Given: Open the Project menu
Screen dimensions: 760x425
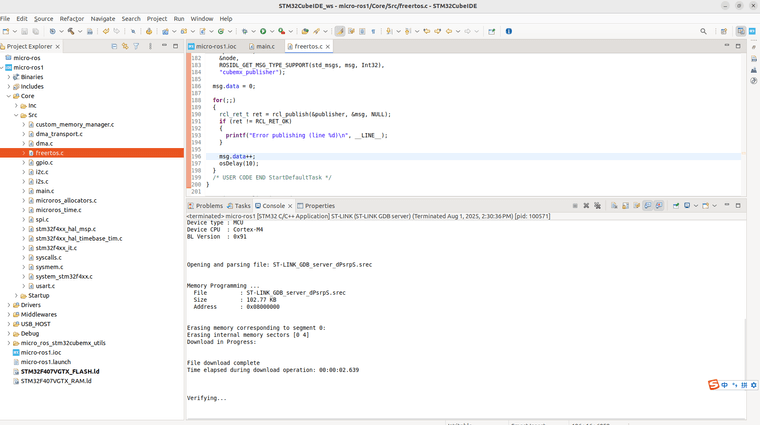Looking at the screenshot, I should click(157, 19).
